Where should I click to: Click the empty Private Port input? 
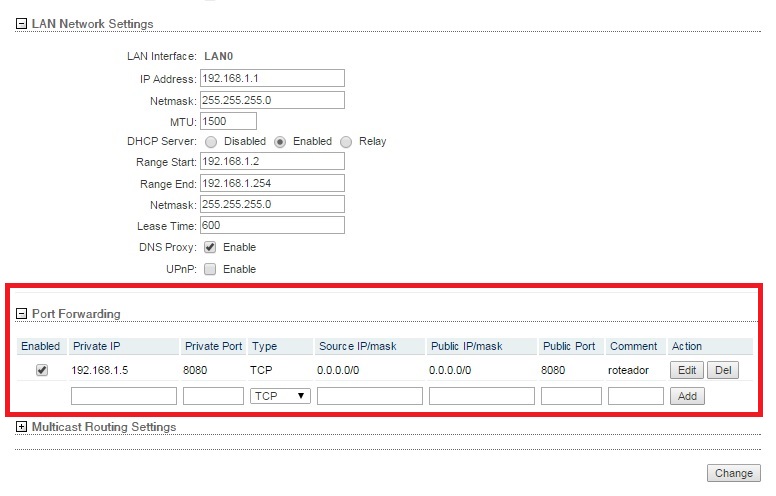coord(213,396)
